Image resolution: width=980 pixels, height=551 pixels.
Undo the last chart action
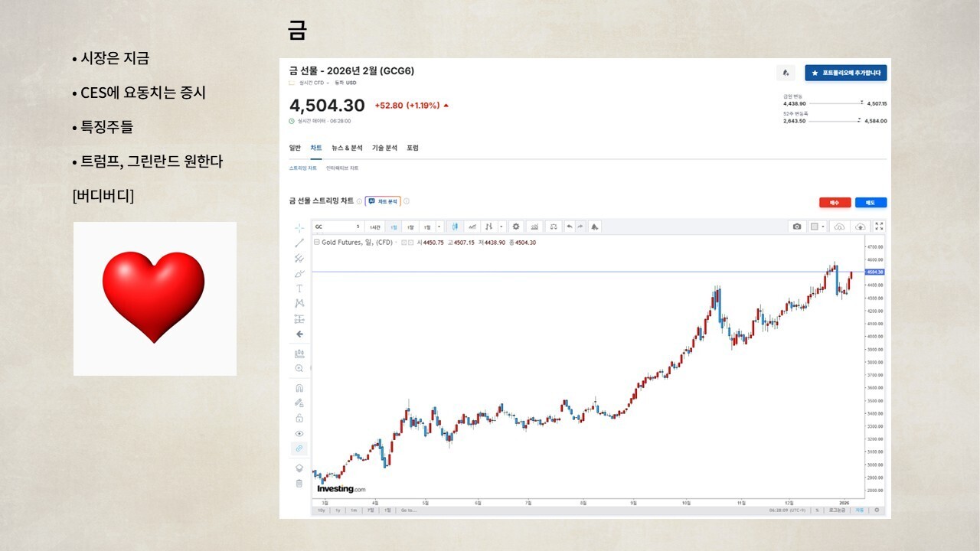click(569, 227)
